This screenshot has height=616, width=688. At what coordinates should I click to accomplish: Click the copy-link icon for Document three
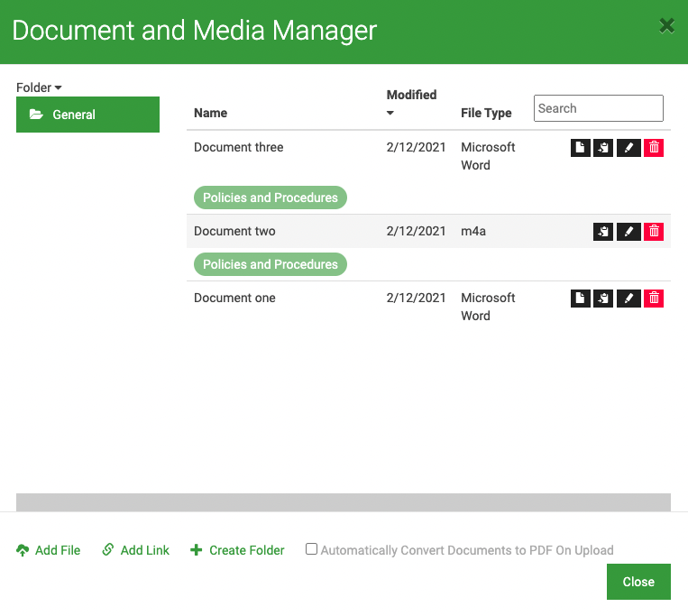tap(603, 147)
